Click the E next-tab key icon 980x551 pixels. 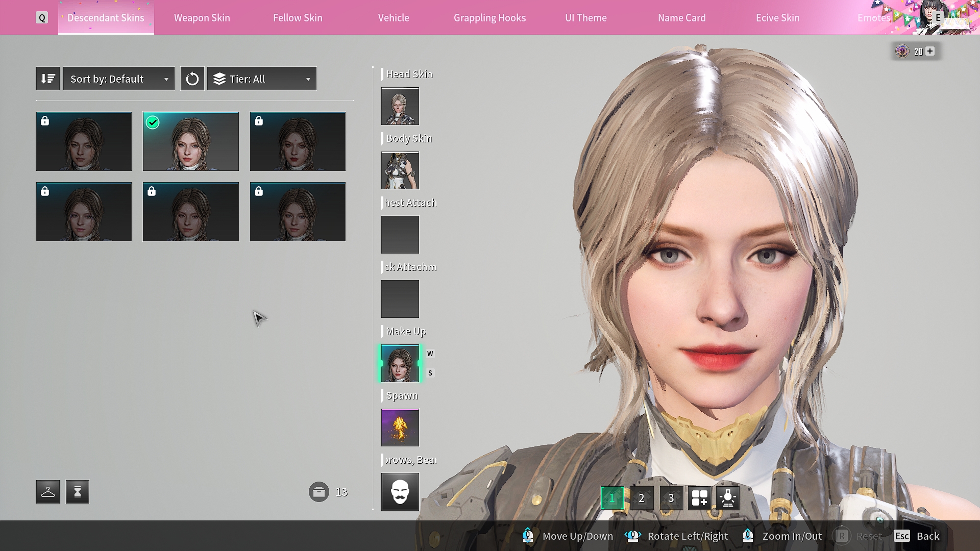(938, 17)
